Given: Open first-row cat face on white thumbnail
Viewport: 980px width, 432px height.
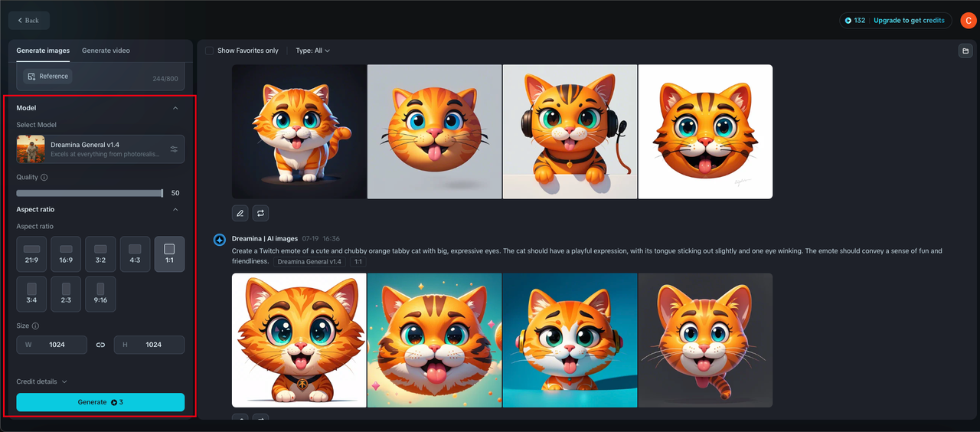Looking at the screenshot, I should pos(705,132).
